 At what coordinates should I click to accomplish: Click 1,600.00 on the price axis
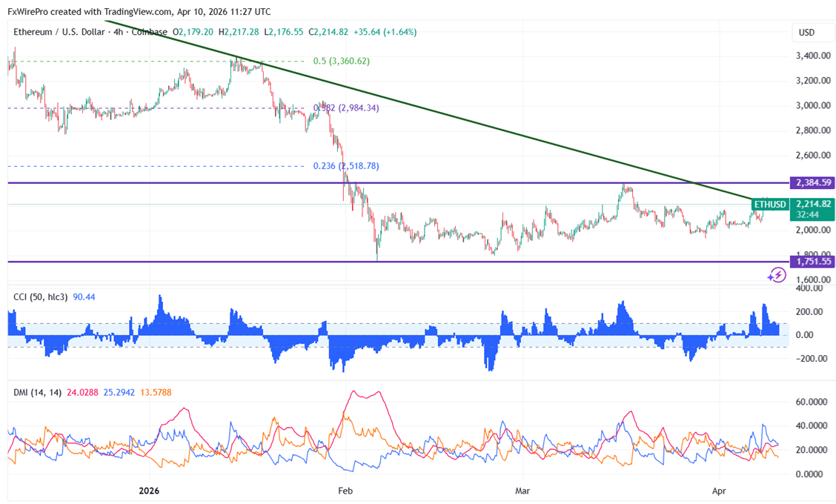pos(813,279)
